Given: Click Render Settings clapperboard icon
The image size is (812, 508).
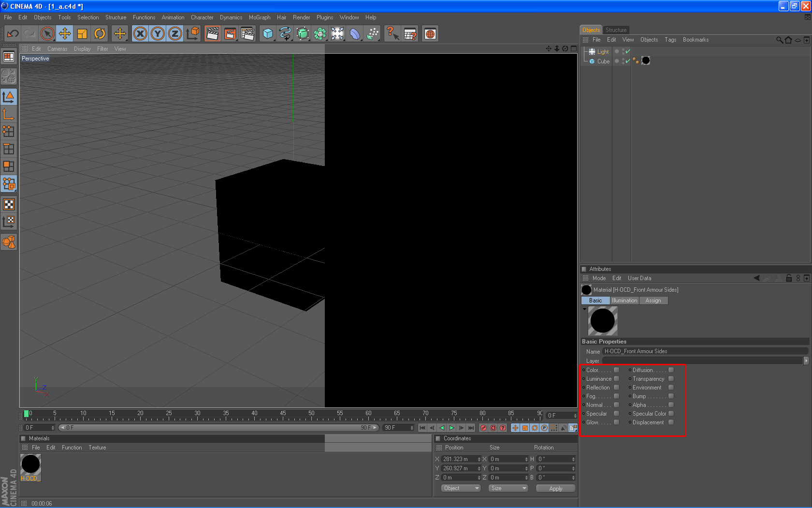Looking at the screenshot, I should click(x=247, y=34).
